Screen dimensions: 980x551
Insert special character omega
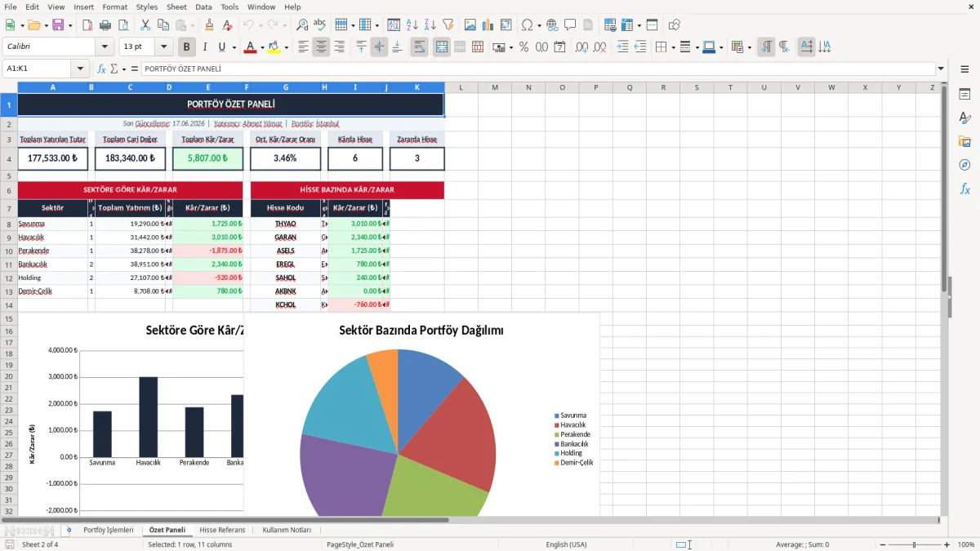point(527,25)
